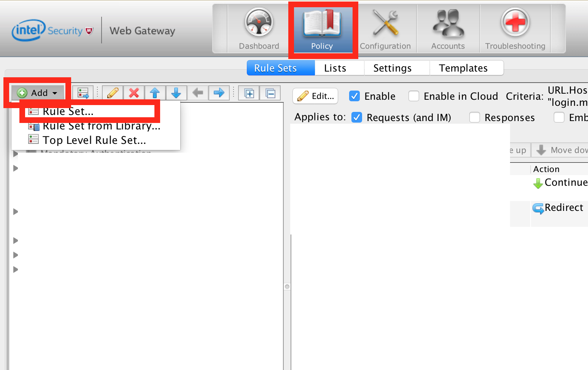The image size is (588, 370).
Task: Click the blue move down arrow icon
Action: click(176, 93)
